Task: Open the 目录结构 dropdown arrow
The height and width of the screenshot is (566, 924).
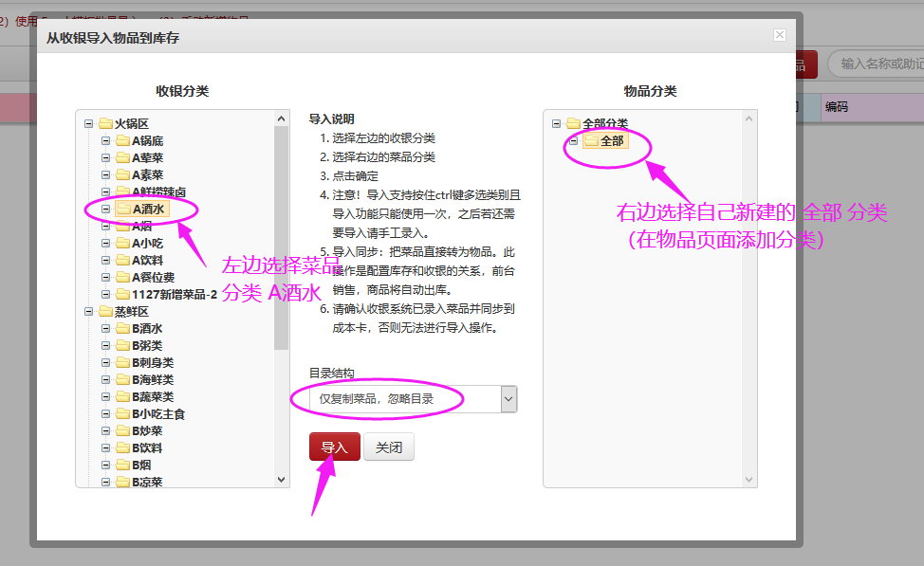Action: pyautogui.click(x=508, y=399)
